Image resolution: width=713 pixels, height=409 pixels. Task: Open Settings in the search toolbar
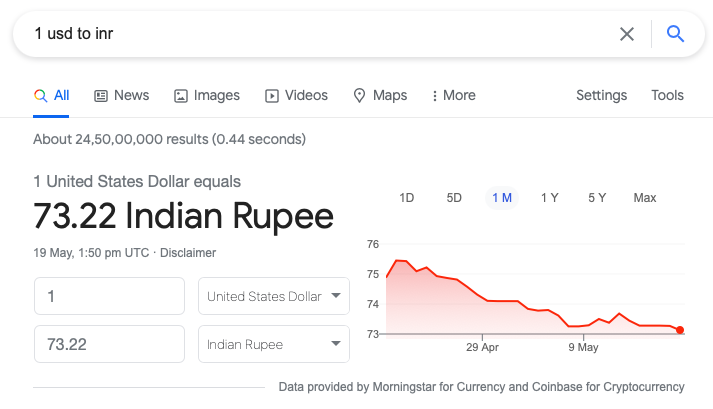click(x=601, y=95)
